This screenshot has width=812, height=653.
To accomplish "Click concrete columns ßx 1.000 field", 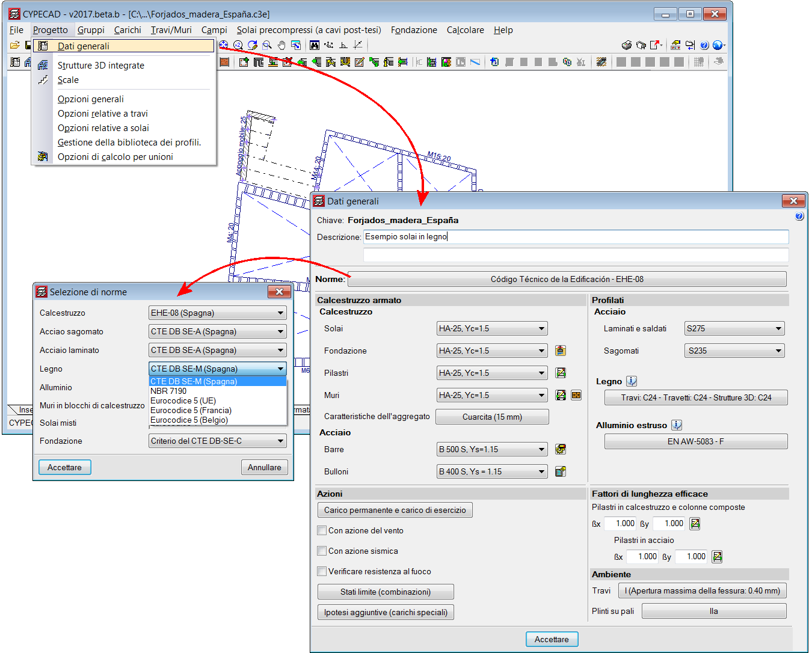I will tap(620, 524).
